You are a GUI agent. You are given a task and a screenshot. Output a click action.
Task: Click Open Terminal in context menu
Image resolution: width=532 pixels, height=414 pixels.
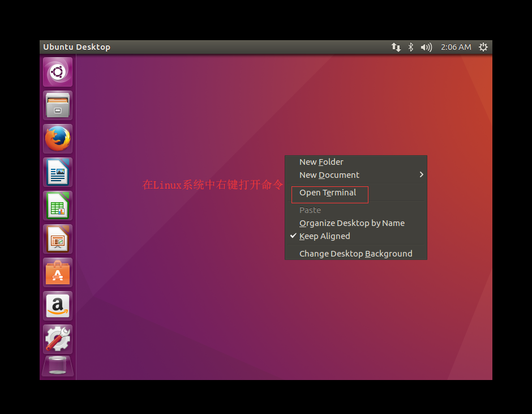pos(355,193)
